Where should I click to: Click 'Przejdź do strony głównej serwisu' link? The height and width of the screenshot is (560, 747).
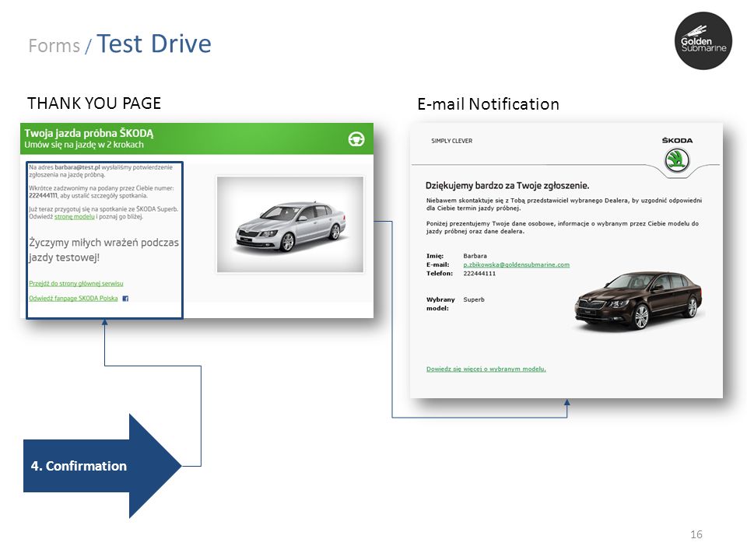pos(76,283)
